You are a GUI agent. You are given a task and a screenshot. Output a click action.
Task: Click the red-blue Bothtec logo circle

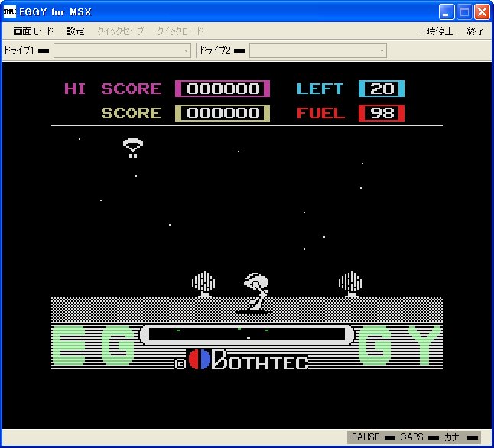tap(200, 359)
